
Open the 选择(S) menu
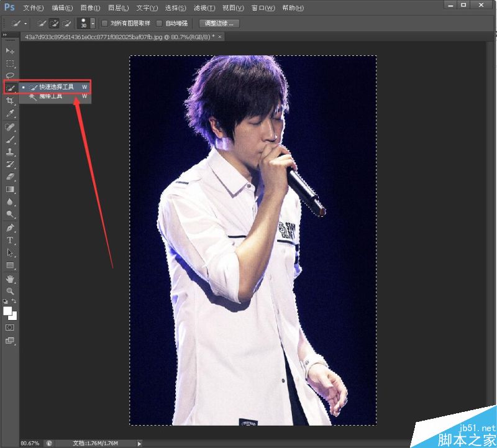click(175, 8)
